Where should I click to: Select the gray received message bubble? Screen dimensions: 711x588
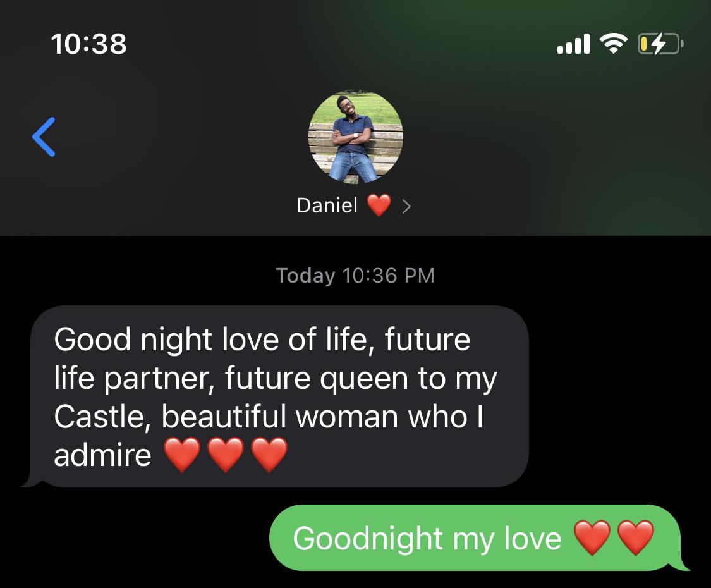(x=276, y=396)
